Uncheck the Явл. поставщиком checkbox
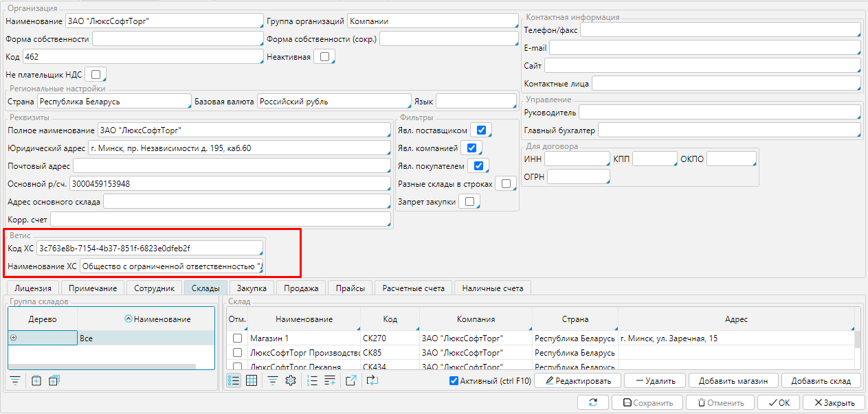The image size is (868, 414). click(x=482, y=130)
